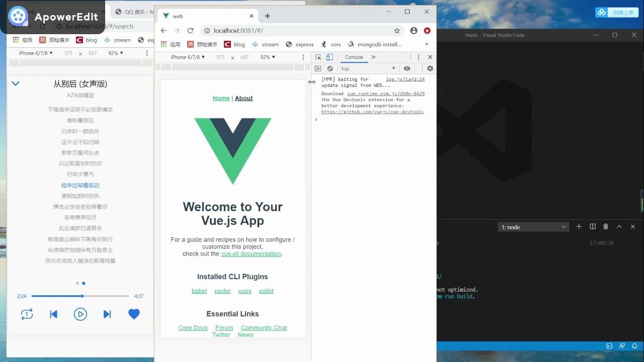Viewport: 644px width, 362px height.
Task: Toggle the live expression eye icon
Action: coord(407,68)
